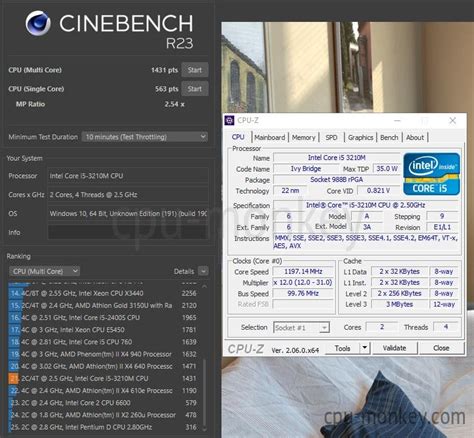Open the Memory tab in CPU-Z
The height and width of the screenshot is (438, 474).
[x=303, y=137]
